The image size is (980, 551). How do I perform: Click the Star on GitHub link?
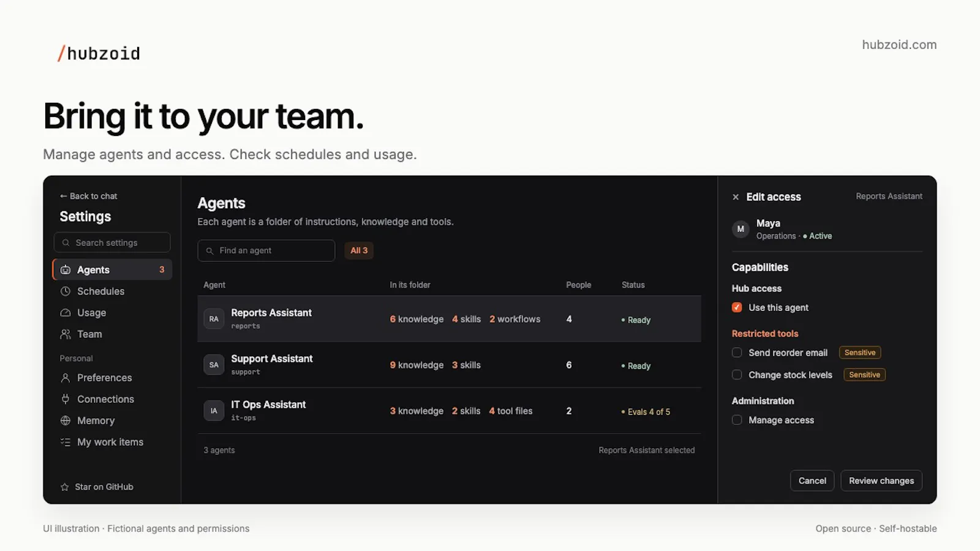(97, 487)
